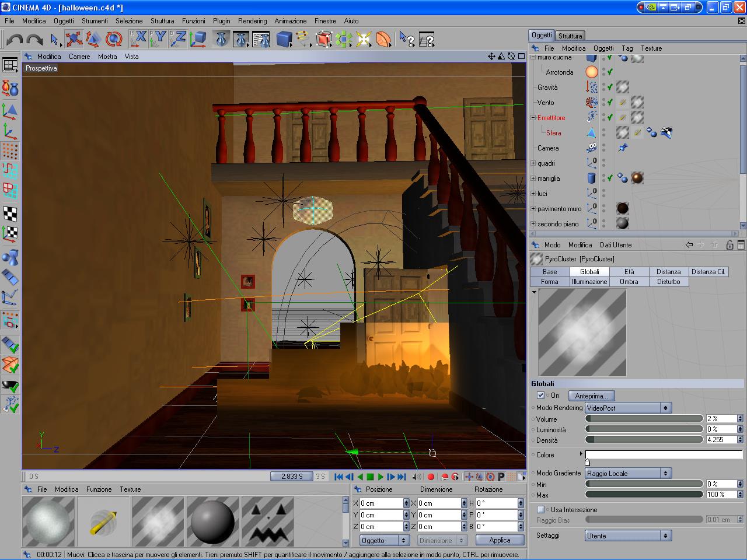Screen dimensions: 747x560
Task: Click the context help cursor icon
Action: coord(407,39)
